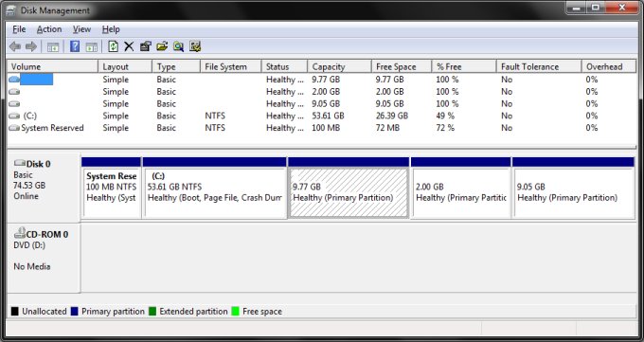Click the Delete X toolbar icon

[129, 46]
